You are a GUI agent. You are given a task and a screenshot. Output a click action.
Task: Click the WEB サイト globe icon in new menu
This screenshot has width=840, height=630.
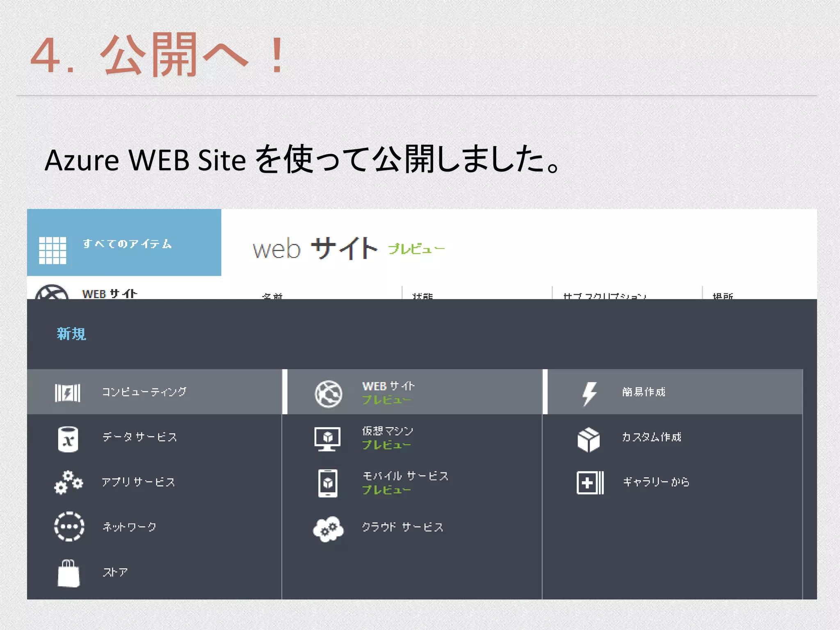[x=328, y=394]
